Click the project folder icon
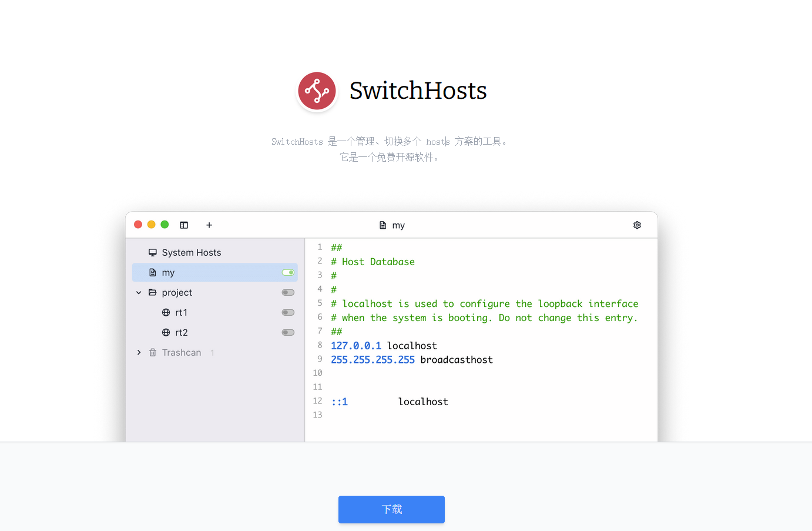 (153, 292)
